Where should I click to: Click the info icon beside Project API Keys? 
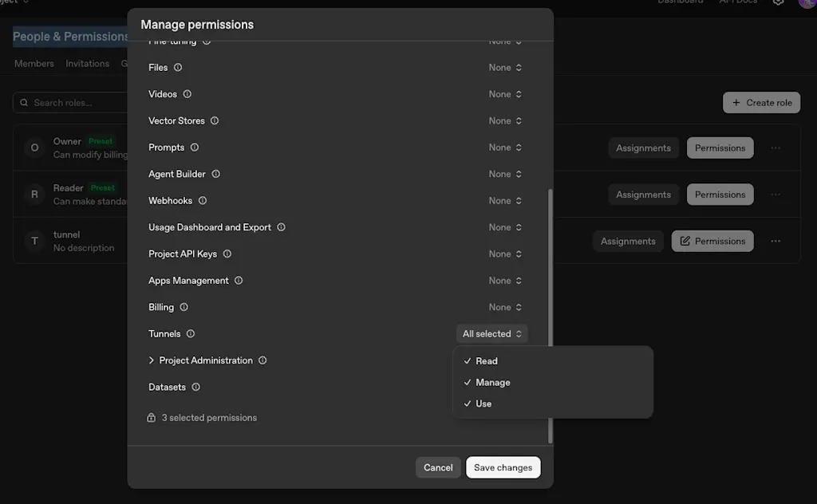point(227,254)
